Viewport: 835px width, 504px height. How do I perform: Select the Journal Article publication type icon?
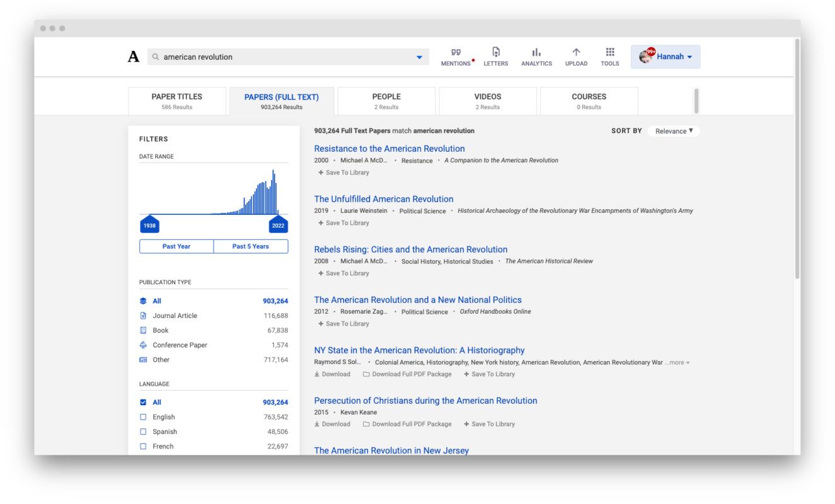point(143,316)
